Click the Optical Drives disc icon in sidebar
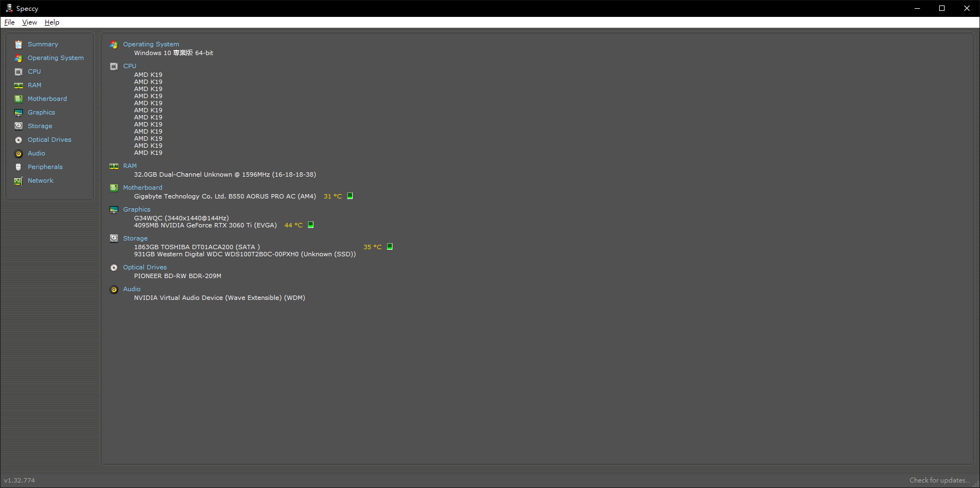Image resolution: width=980 pixels, height=488 pixels. (x=19, y=140)
